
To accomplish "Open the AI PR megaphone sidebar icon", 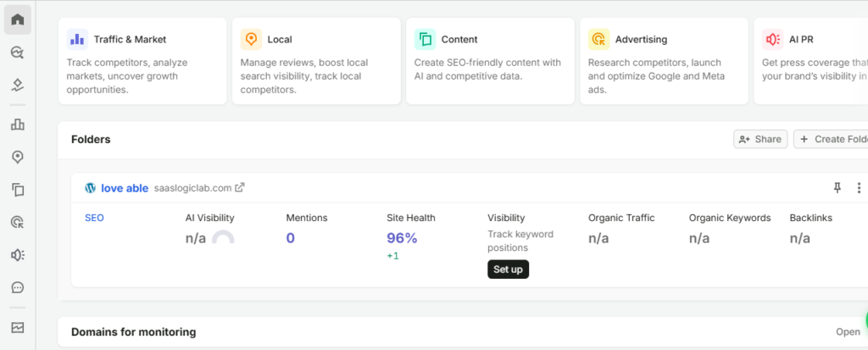I will (x=18, y=255).
